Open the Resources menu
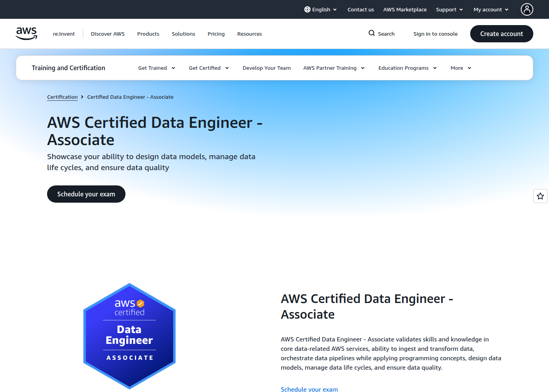Screen dimensions: 549x392 coord(249,34)
